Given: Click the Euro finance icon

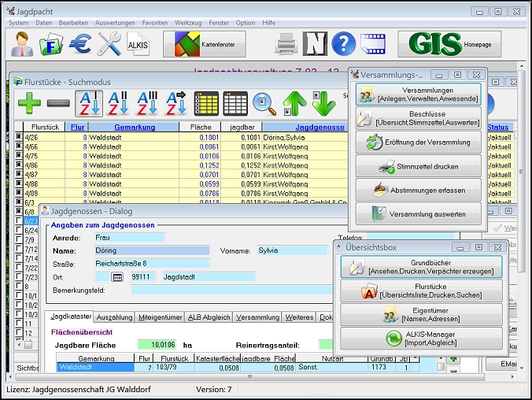Looking at the screenshot, I should pyautogui.click(x=79, y=44).
